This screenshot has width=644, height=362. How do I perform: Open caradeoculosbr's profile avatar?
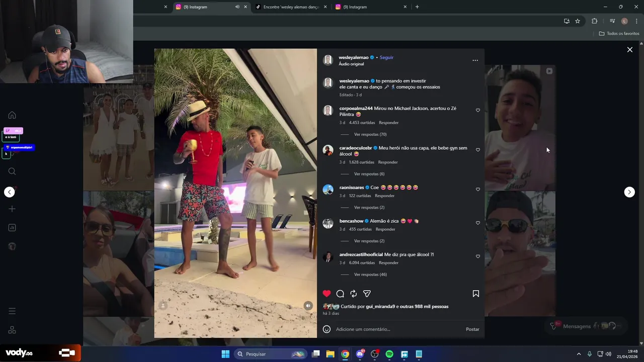(x=328, y=150)
